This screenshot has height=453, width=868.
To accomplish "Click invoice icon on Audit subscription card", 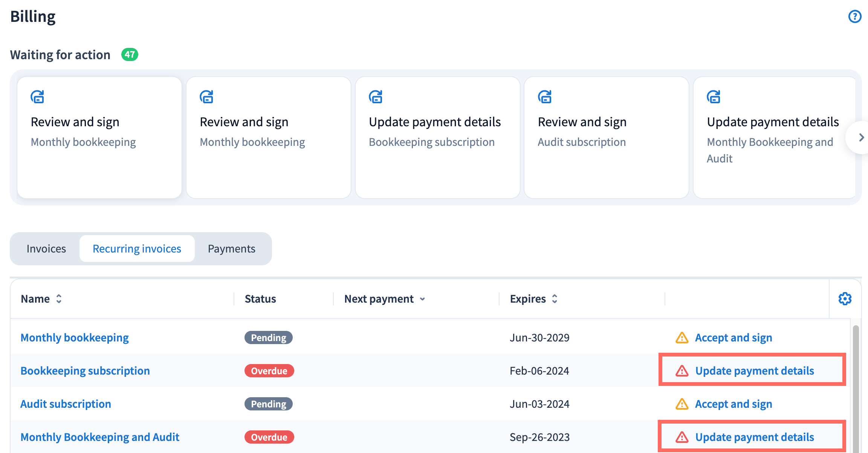I will [545, 97].
